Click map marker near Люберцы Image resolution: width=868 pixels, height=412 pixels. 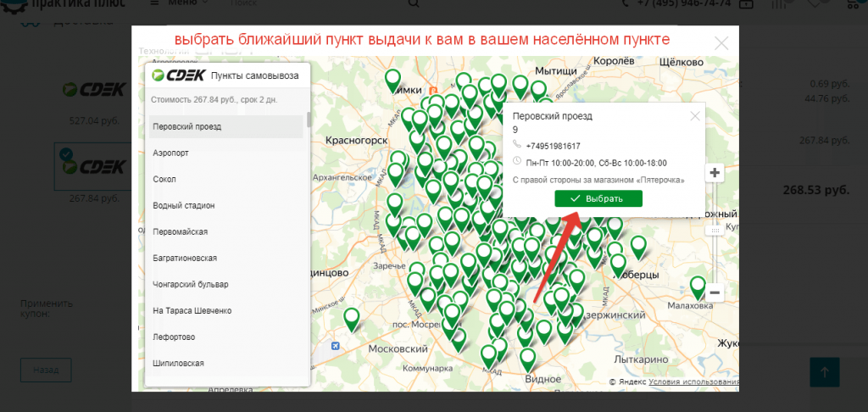(x=618, y=264)
